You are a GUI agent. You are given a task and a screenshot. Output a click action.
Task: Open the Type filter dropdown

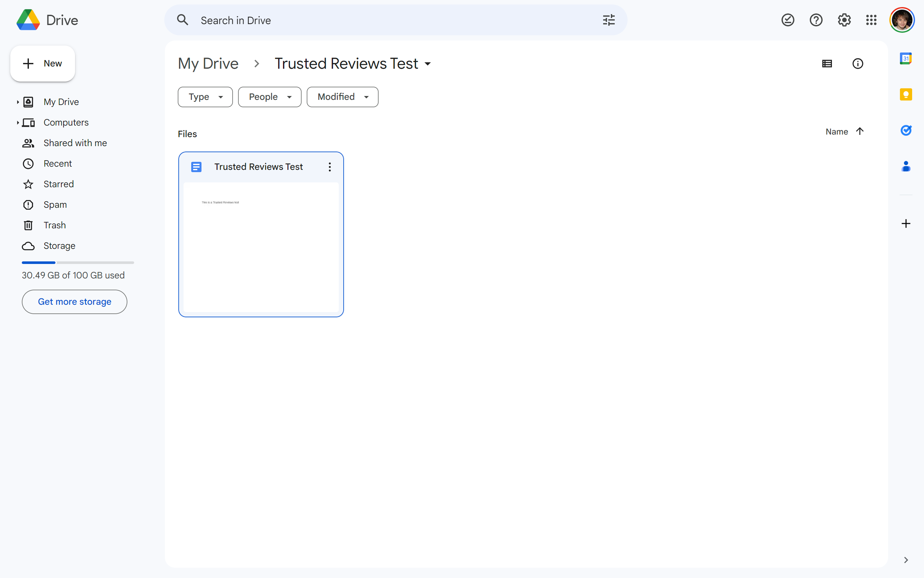(205, 97)
